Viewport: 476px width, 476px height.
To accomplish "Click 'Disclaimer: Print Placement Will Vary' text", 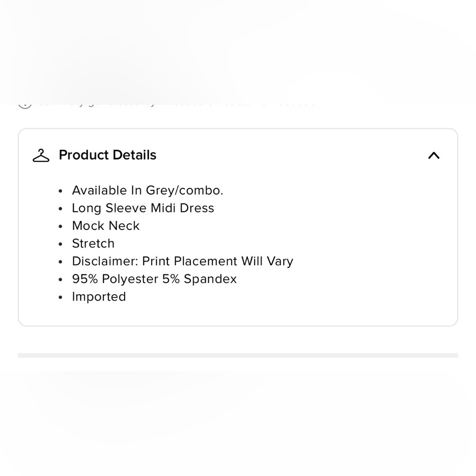I will (183, 261).
